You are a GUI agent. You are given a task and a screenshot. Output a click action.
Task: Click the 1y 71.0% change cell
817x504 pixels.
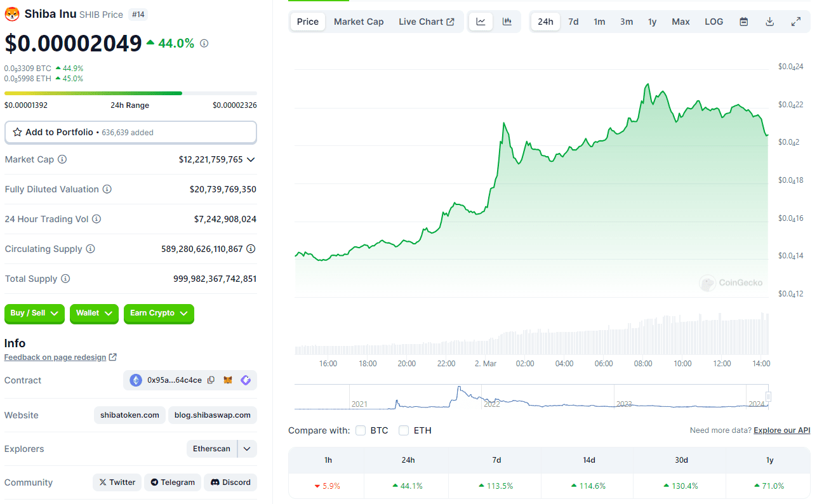tap(769, 486)
